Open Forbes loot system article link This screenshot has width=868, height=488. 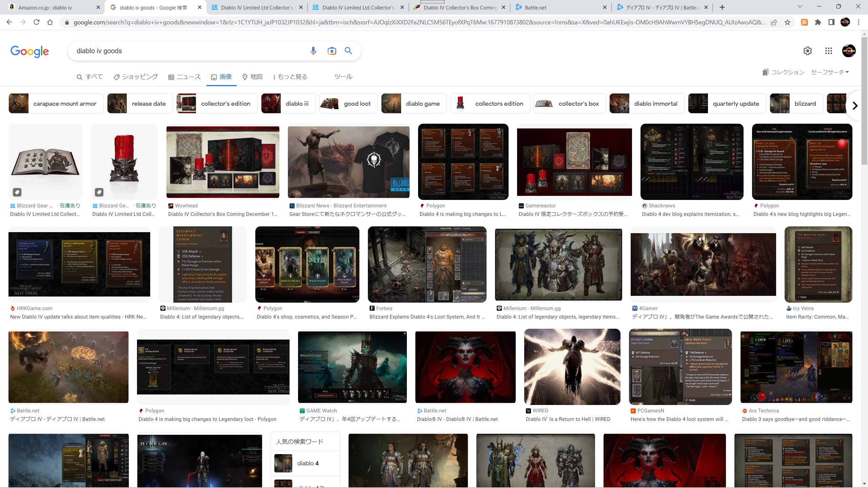click(427, 317)
